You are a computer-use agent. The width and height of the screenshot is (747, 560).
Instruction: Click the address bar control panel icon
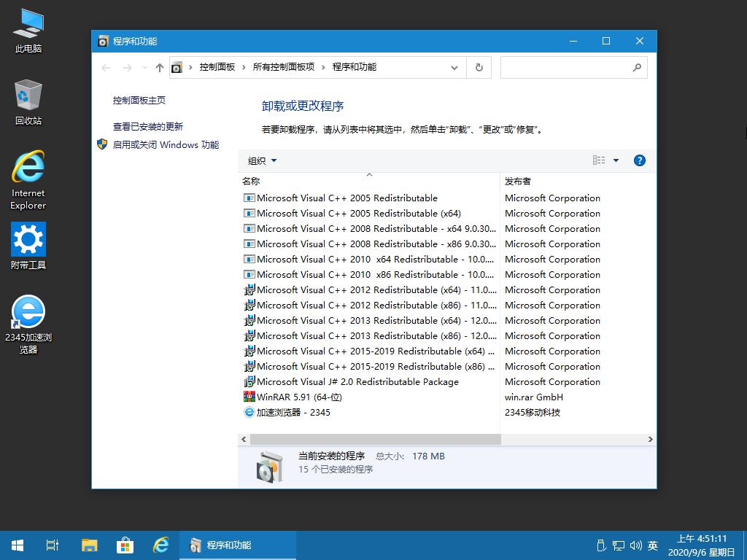point(177,68)
